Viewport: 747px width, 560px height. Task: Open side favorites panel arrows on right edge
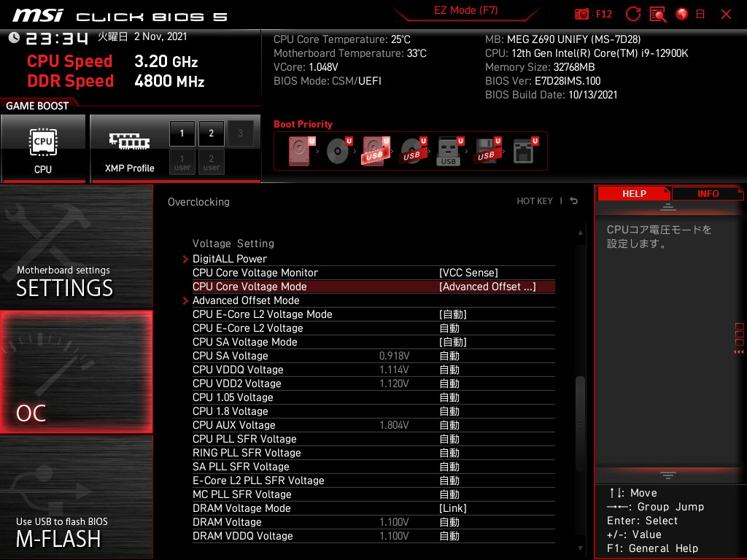(739, 352)
